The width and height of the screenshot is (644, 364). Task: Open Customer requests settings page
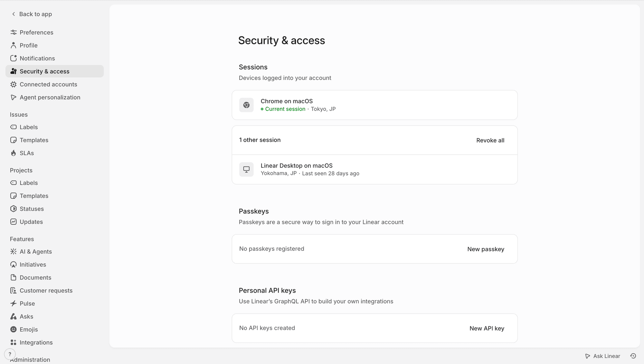[x=46, y=290]
